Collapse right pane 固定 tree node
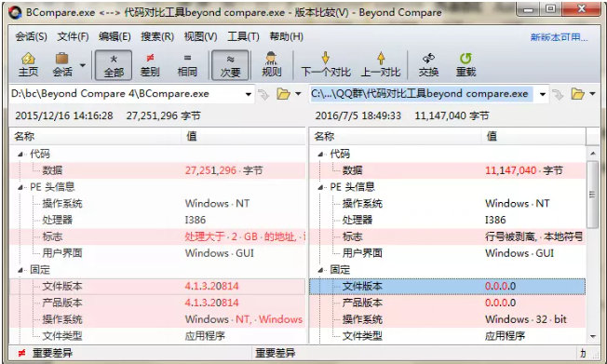 tap(320, 270)
